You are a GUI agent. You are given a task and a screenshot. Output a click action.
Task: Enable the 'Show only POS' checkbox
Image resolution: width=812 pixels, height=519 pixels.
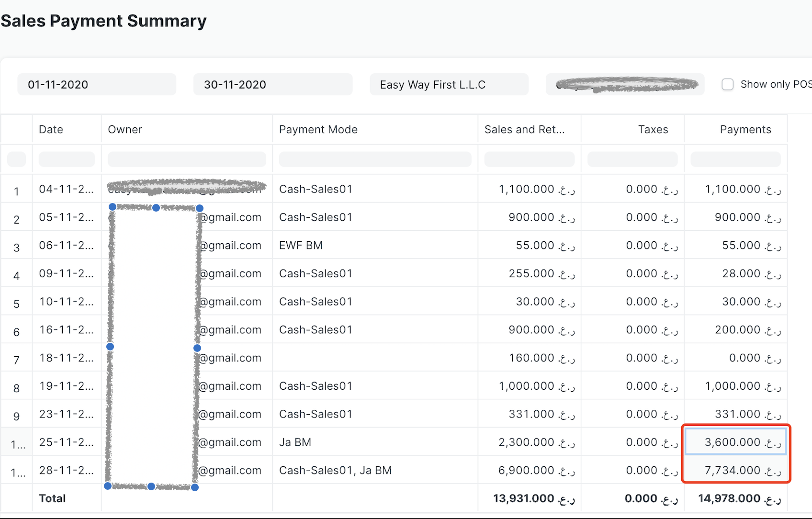click(728, 84)
